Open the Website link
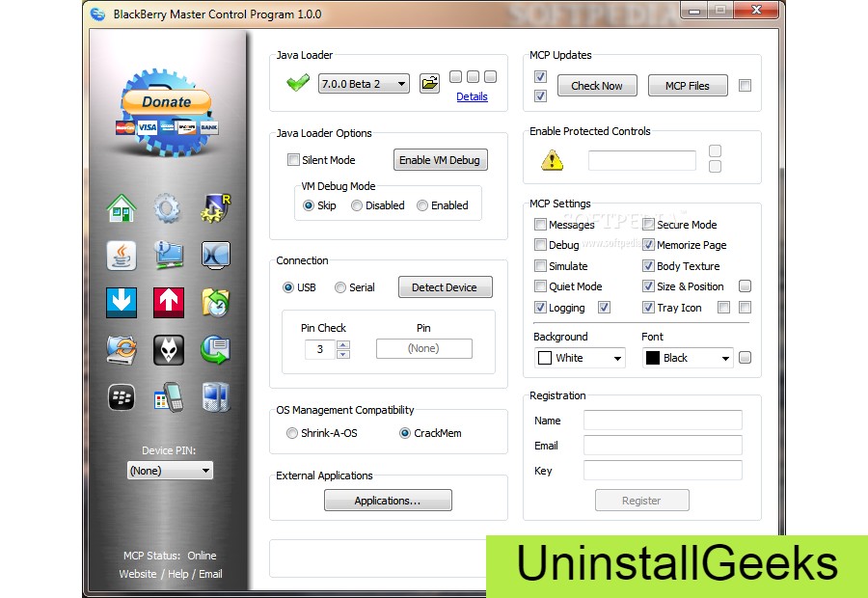 click(138, 574)
